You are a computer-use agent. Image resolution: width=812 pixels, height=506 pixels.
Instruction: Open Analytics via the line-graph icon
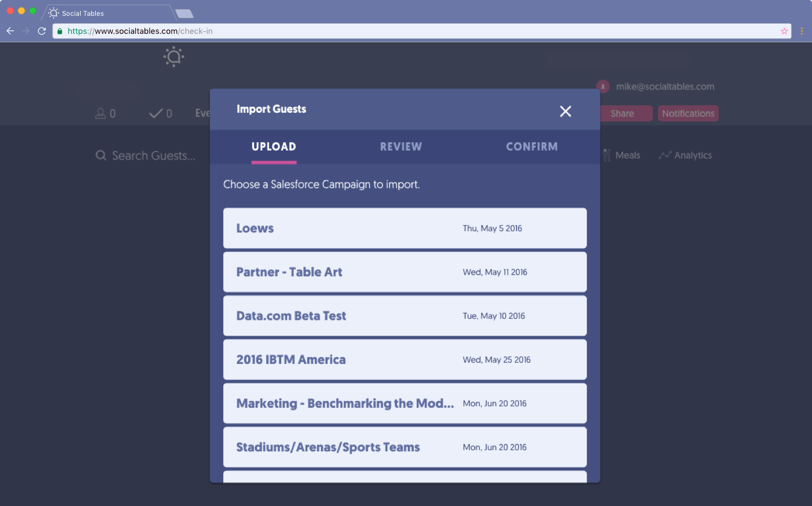click(x=665, y=155)
